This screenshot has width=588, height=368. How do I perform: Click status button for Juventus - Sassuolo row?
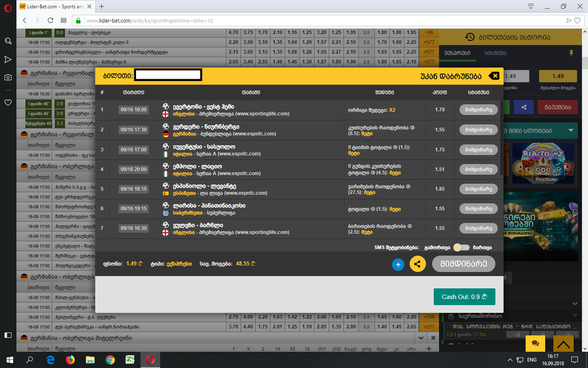click(478, 149)
